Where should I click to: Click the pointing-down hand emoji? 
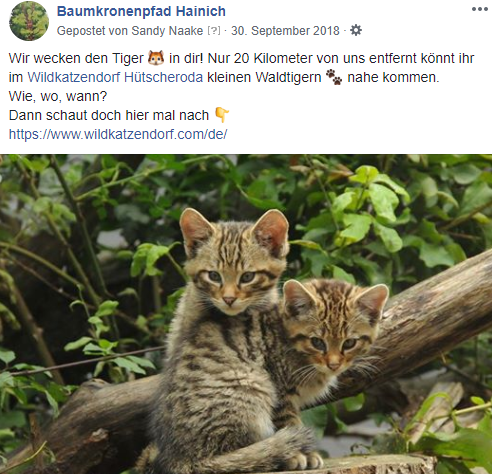tap(222, 115)
